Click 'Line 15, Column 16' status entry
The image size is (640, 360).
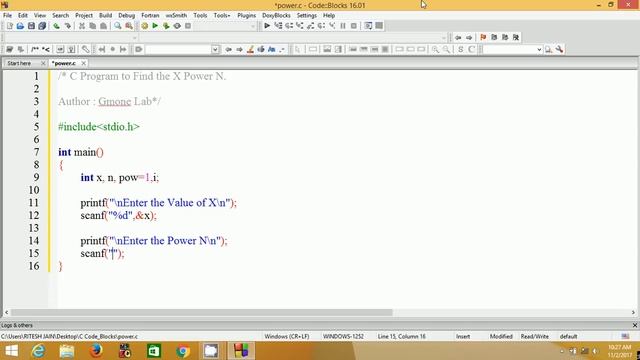click(402, 336)
